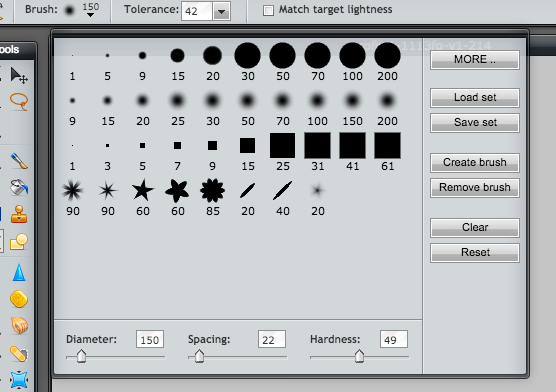Pick the scalloped 85 brush
The height and width of the screenshot is (392, 556).
(x=212, y=191)
